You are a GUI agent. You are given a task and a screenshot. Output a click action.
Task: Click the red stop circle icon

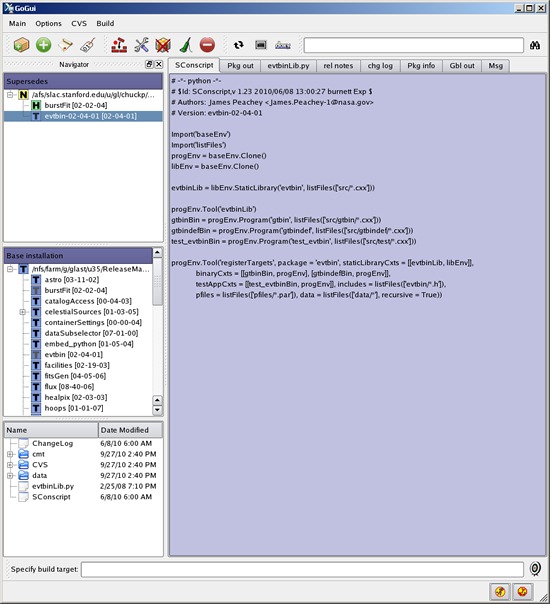(207, 45)
